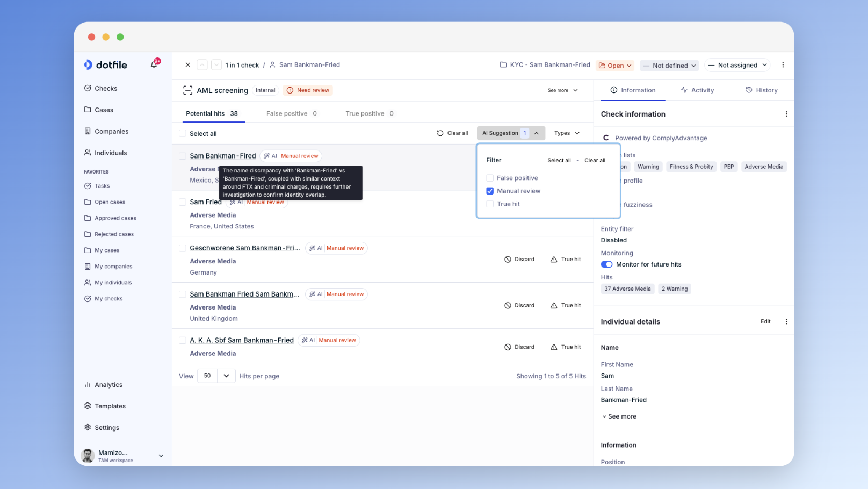Click Edit in Individual details
Image resolution: width=868 pixels, height=489 pixels.
click(766, 322)
